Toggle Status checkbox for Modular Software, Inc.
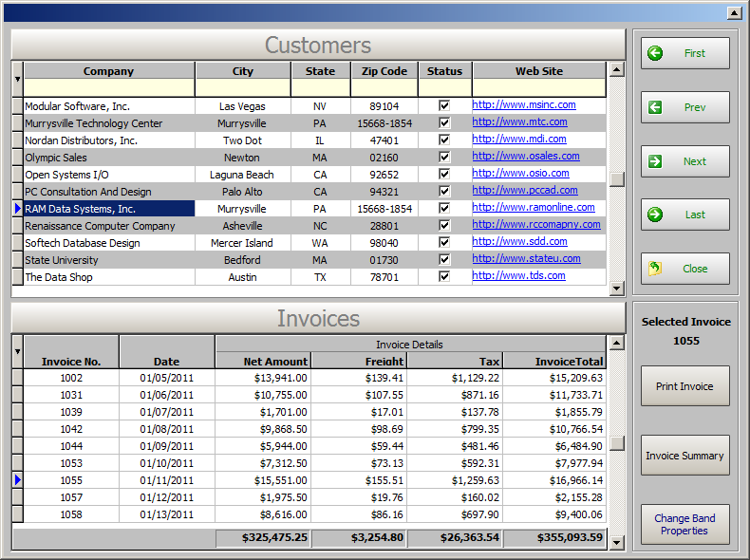The width and height of the screenshot is (750, 560). coord(444,106)
